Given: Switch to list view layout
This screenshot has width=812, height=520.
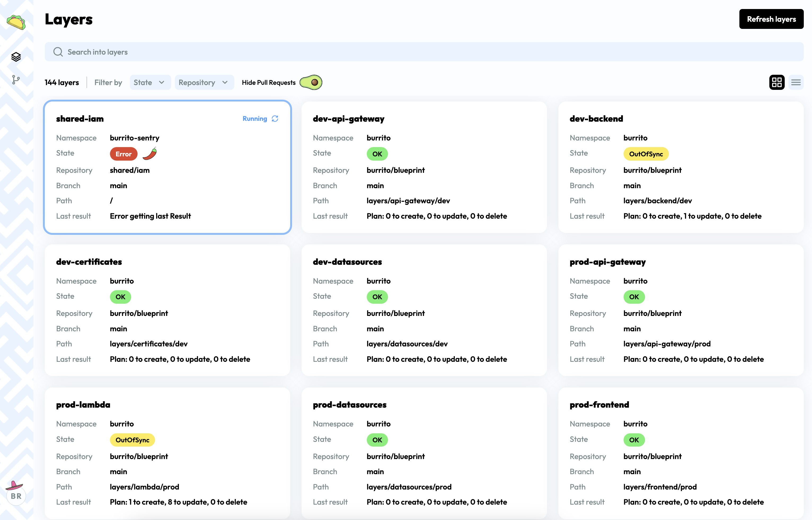Looking at the screenshot, I should 796,82.
